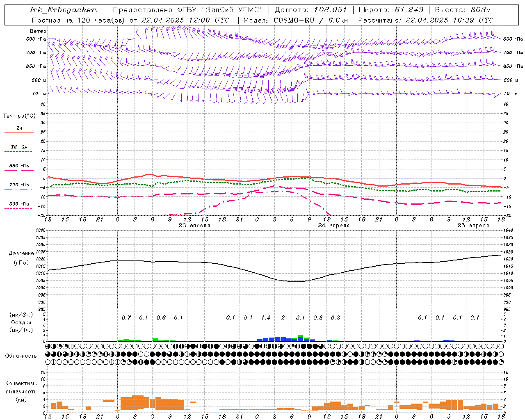Click the Осадки label
The height and width of the screenshot is (420, 525).
click(x=21, y=322)
